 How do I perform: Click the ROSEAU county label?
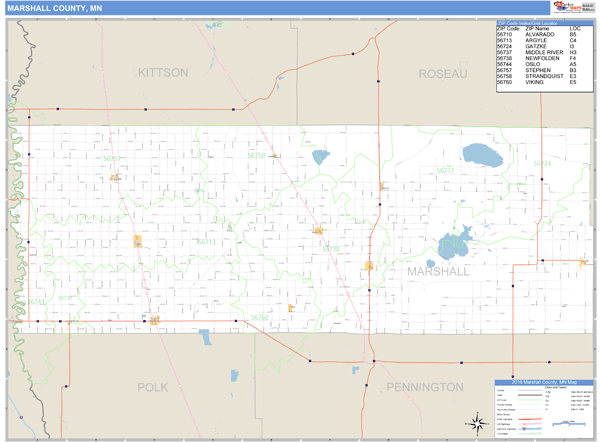[443, 75]
